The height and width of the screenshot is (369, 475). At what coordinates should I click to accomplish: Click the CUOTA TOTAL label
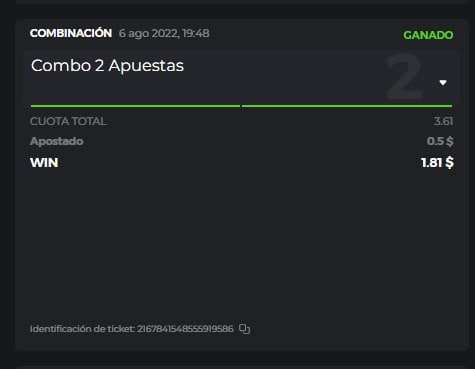(68, 121)
